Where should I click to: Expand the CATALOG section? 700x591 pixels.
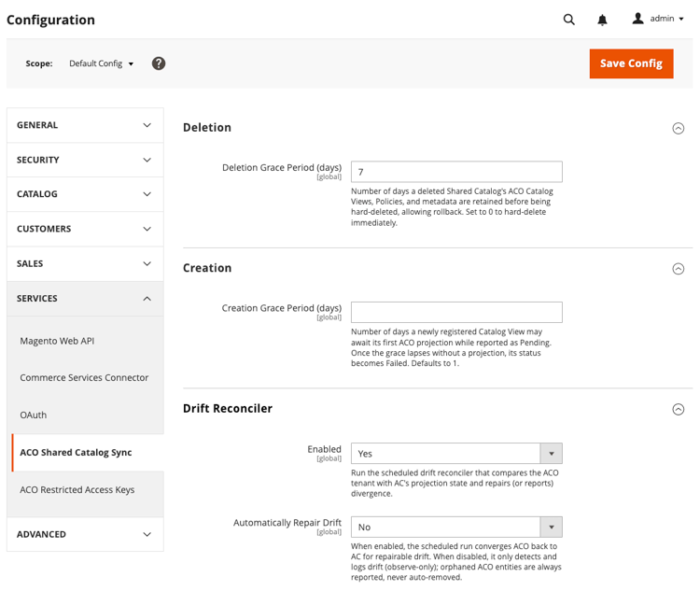click(85, 194)
